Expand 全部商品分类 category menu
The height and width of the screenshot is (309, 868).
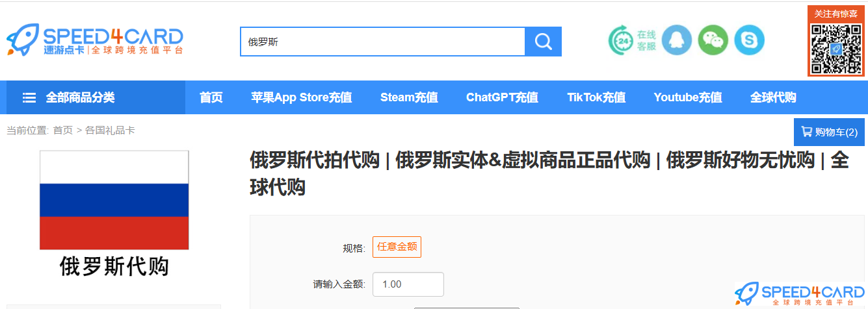(96, 97)
